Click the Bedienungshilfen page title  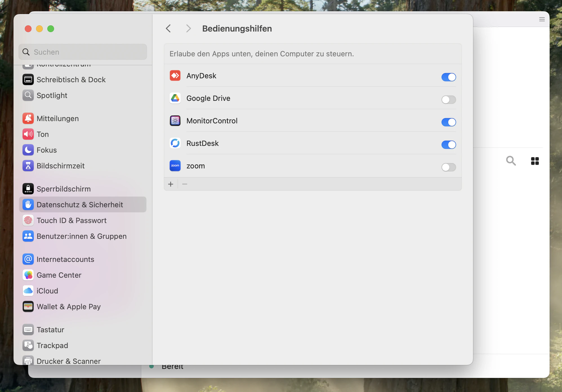(237, 28)
